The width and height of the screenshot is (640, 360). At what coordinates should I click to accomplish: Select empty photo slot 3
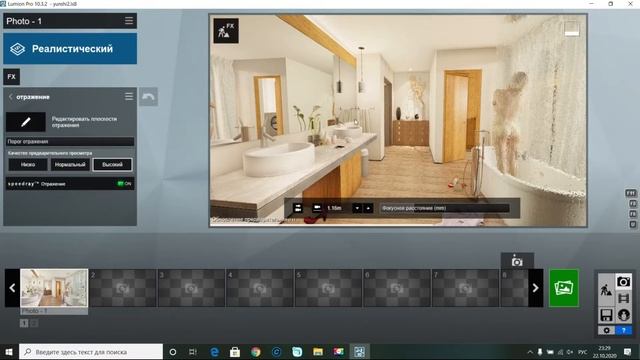[x=191, y=288]
